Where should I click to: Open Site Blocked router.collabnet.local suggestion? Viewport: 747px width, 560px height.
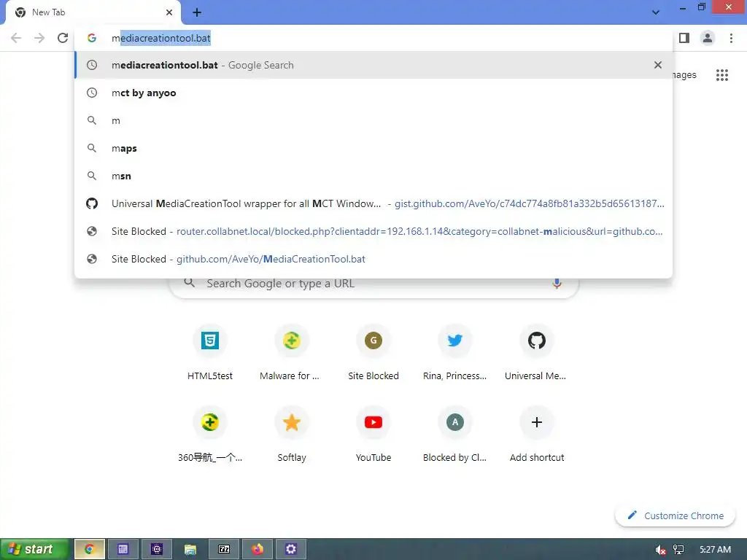pos(373,231)
